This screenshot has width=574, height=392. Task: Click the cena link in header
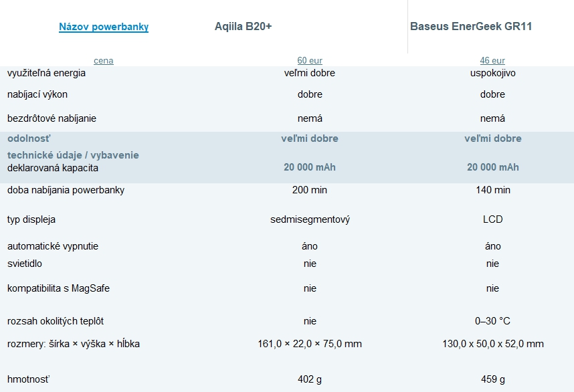pyautogui.click(x=104, y=60)
